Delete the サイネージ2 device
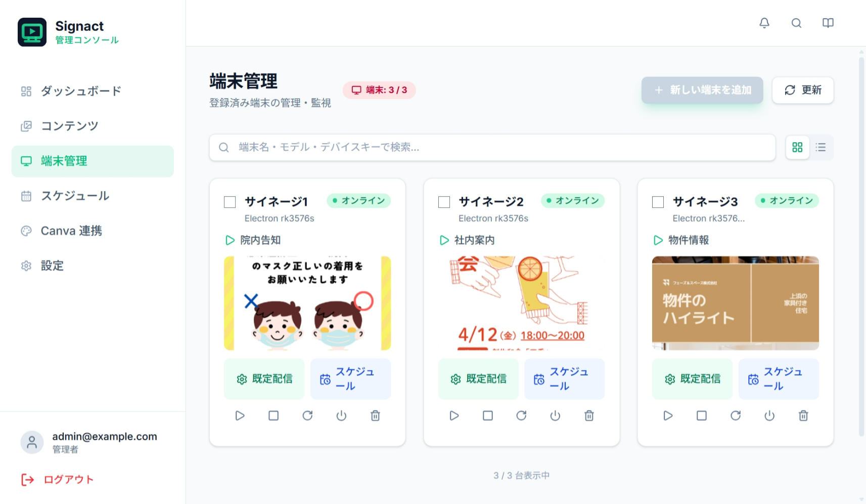This screenshot has height=504, width=866. (589, 416)
